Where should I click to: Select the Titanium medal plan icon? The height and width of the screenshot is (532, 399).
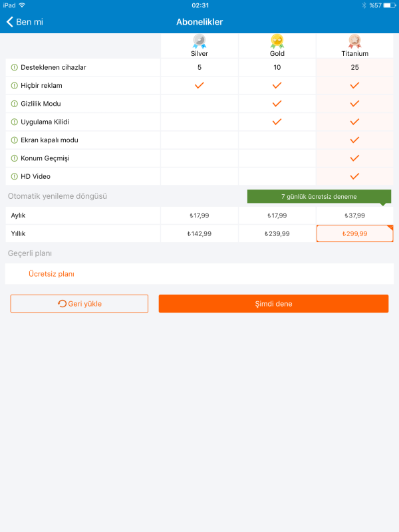[354, 41]
